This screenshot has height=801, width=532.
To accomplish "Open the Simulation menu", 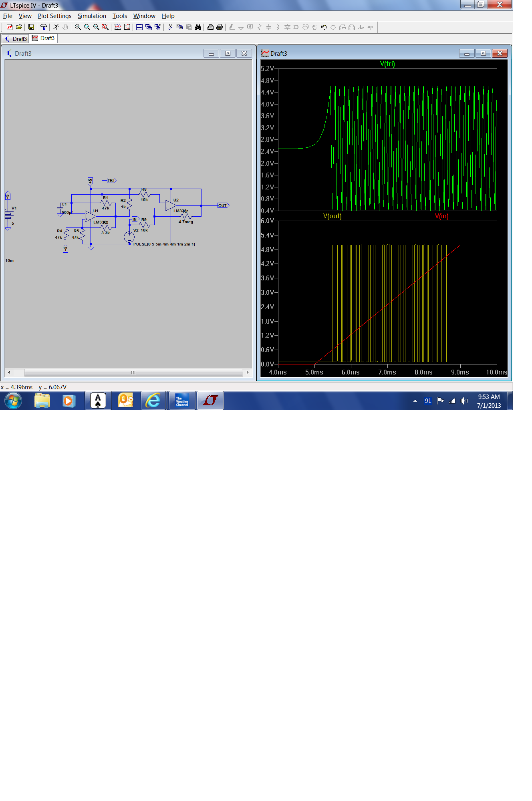I will pos(92,16).
